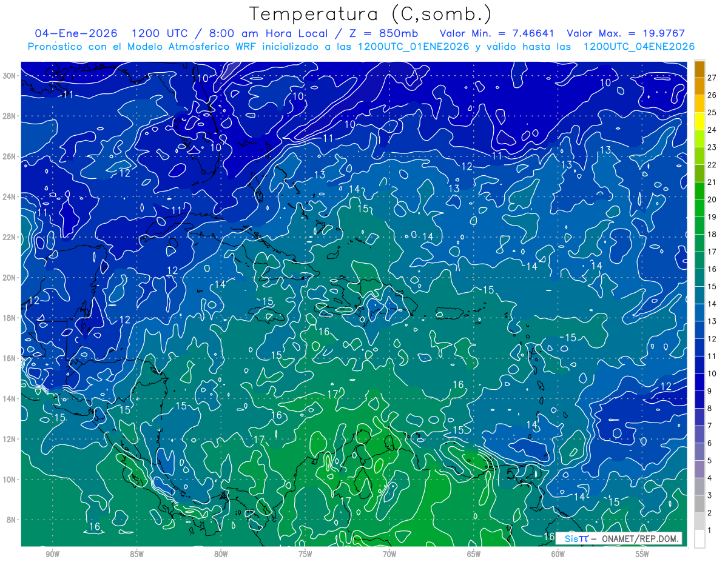Select the Valor Max. = 19.9767 readout
This screenshot has height=562, width=728.
(625, 33)
